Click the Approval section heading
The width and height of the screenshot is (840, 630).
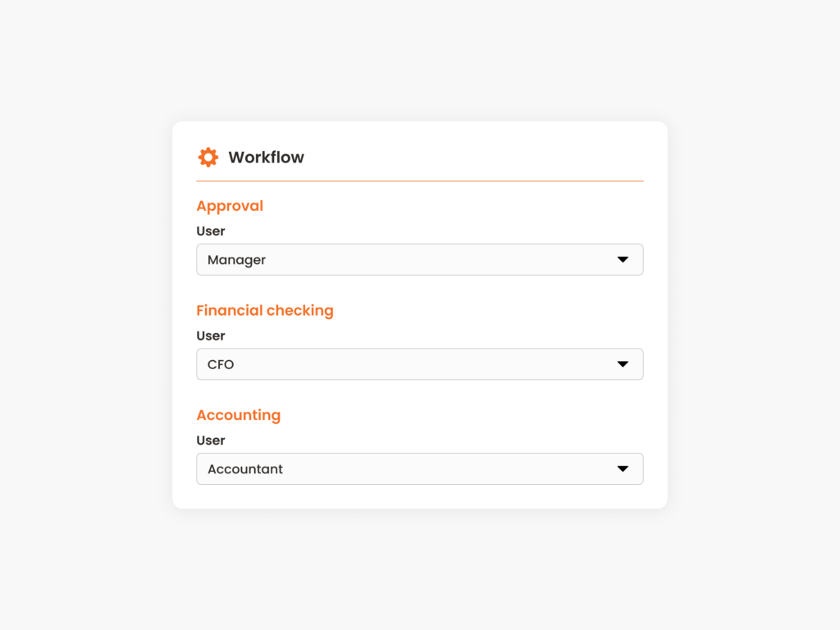click(x=230, y=206)
